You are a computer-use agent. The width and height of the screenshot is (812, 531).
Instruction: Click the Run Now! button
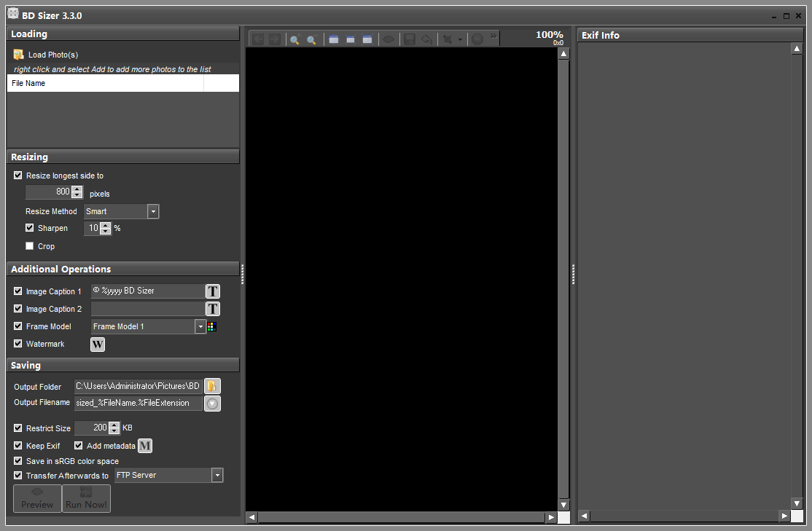coord(86,499)
